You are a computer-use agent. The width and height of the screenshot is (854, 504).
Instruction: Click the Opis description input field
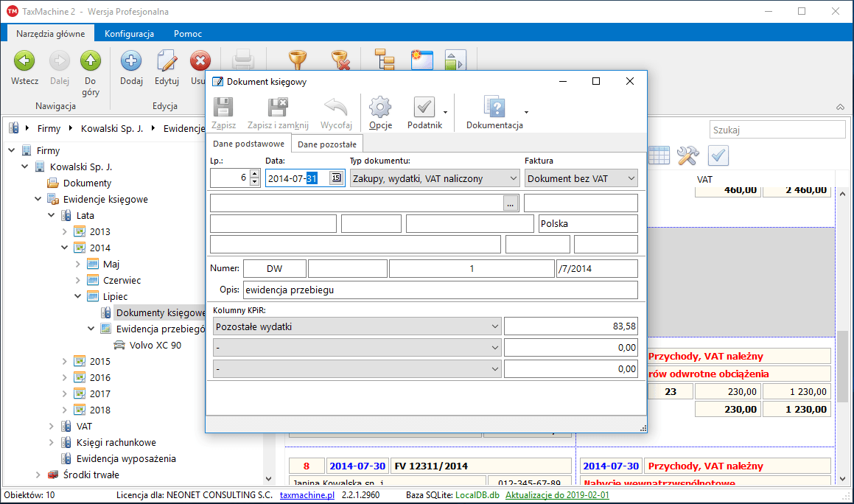point(440,290)
